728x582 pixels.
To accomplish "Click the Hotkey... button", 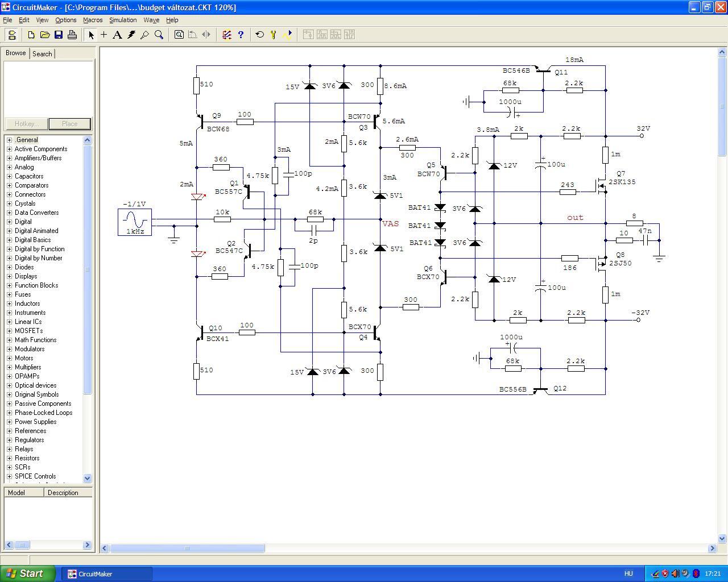I will pos(27,124).
